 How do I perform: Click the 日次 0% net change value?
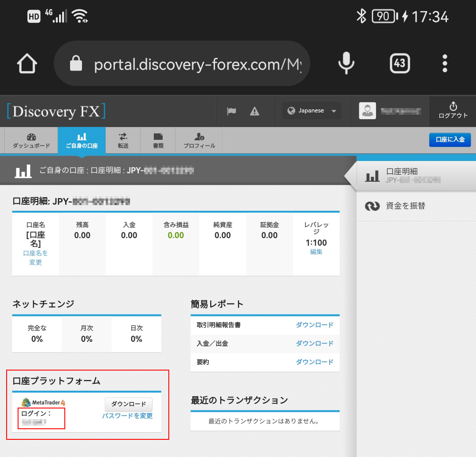pos(136,339)
